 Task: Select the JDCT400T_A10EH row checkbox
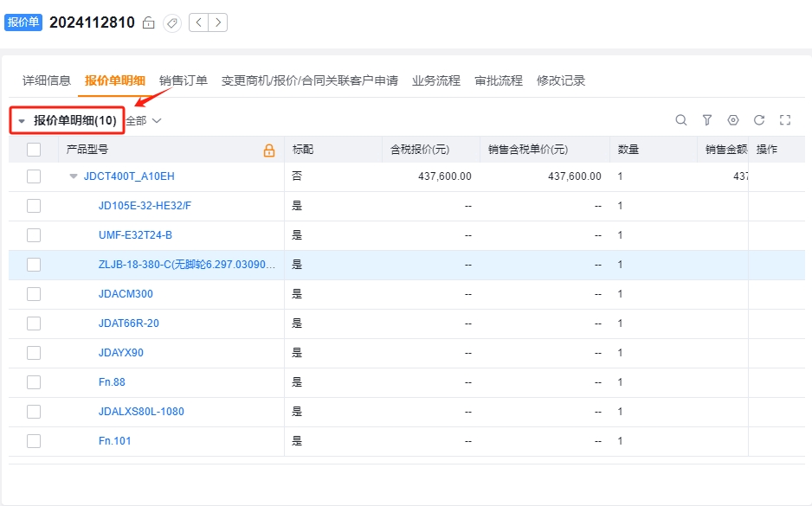[34, 176]
